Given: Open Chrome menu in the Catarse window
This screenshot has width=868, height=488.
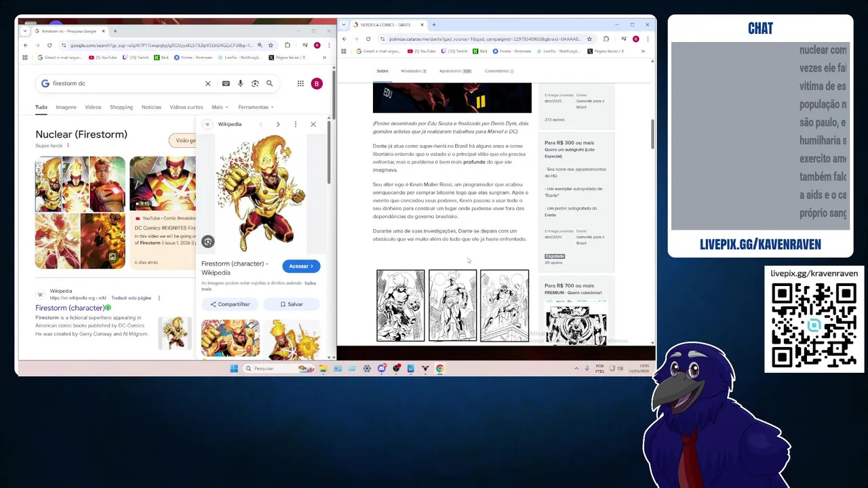Looking at the screenshot, I should click(x=646, y=39).
